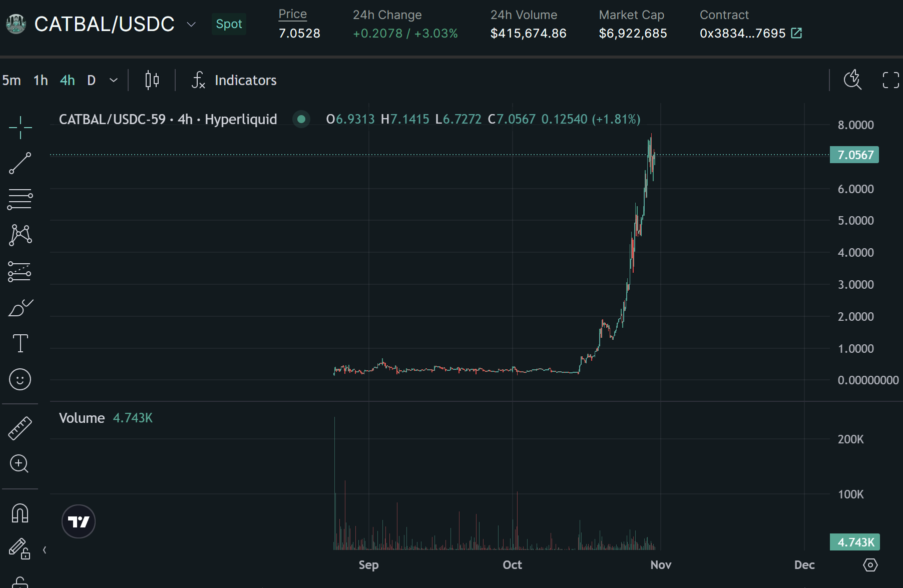Open the candlestick chart type selector

click(152, 80)
